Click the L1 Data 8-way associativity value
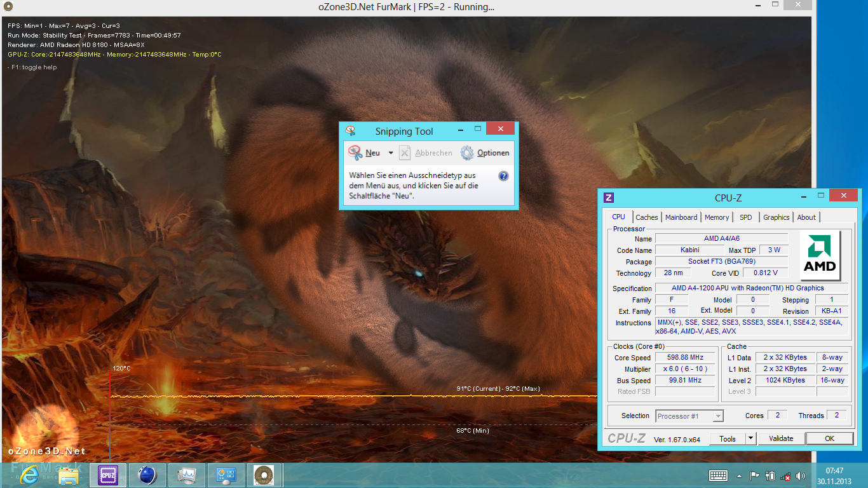This screenshot has width=868, height=488. 832,358
